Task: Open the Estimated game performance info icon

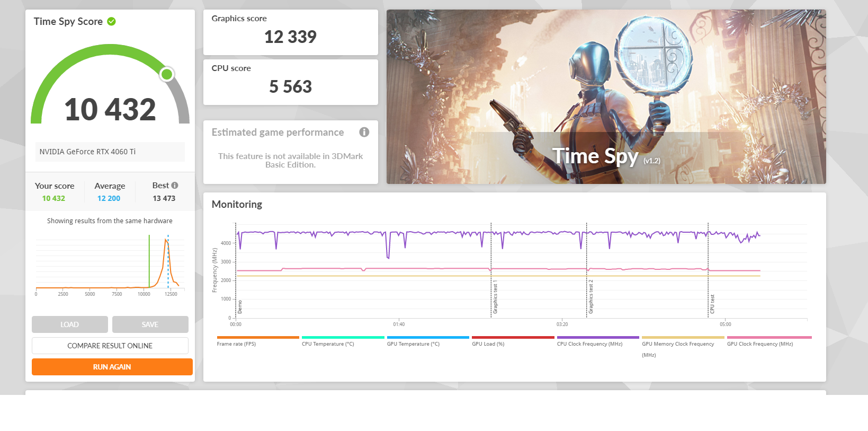Action: (x=364, y=132)
